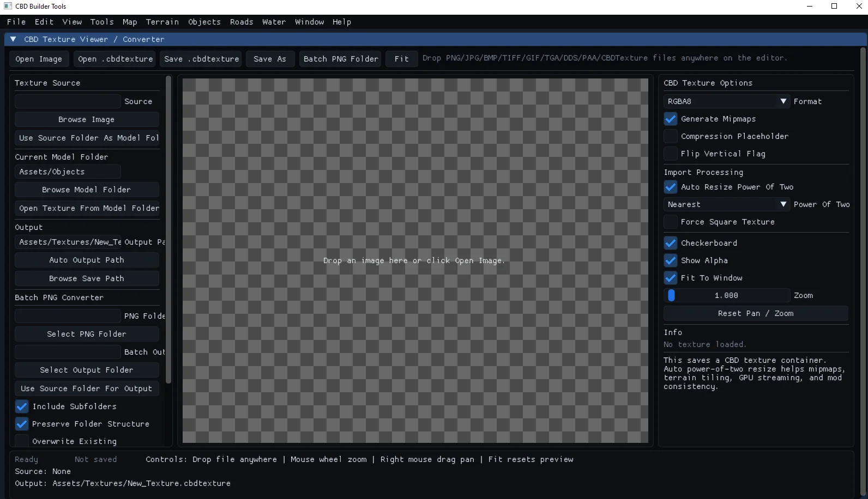Collapse the CBD Texture Viewer panel triangle
Screen dimensions: 868x499
tap(13, 39)
